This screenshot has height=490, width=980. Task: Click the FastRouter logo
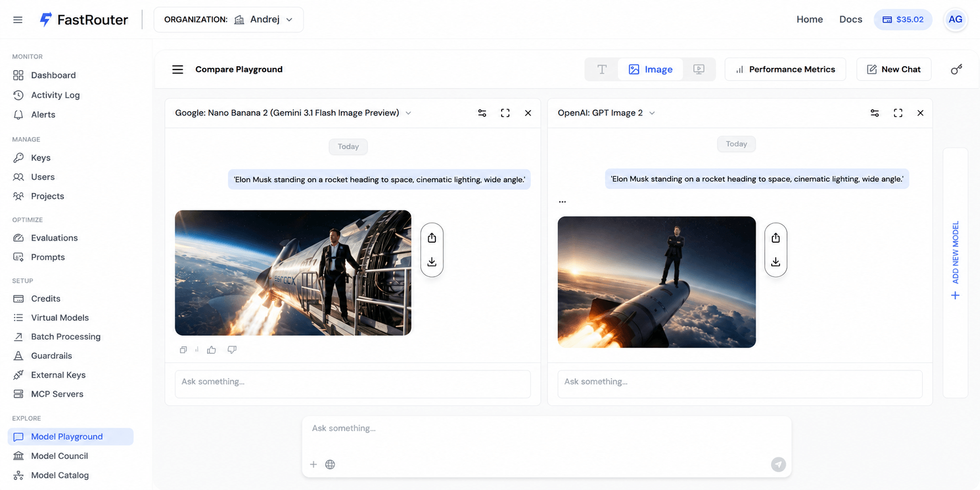point(84,20)
